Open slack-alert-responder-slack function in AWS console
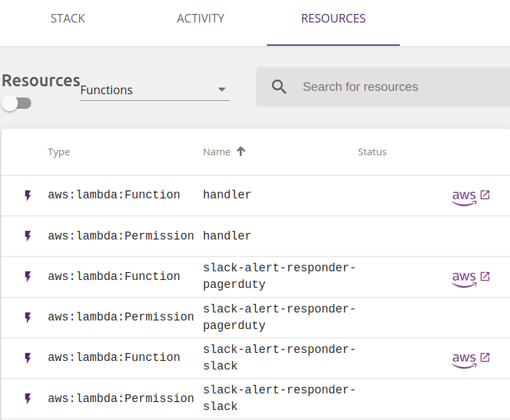 point(471,359)
